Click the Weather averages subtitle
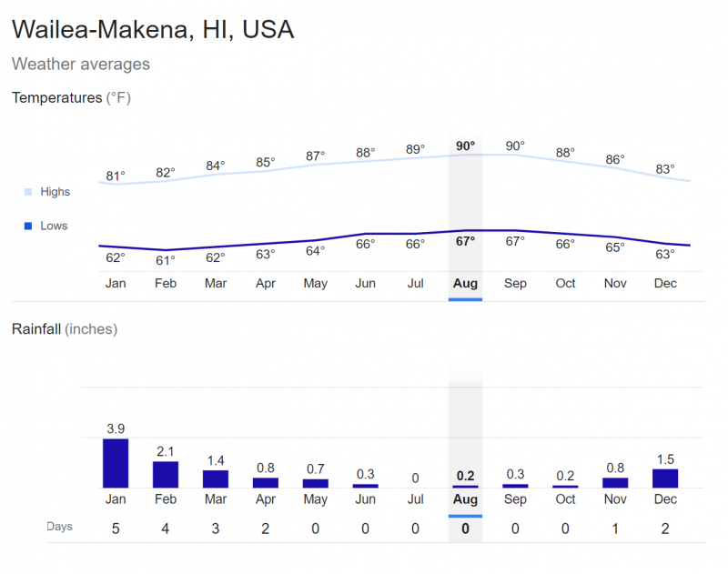 click(x=81, y=65)
